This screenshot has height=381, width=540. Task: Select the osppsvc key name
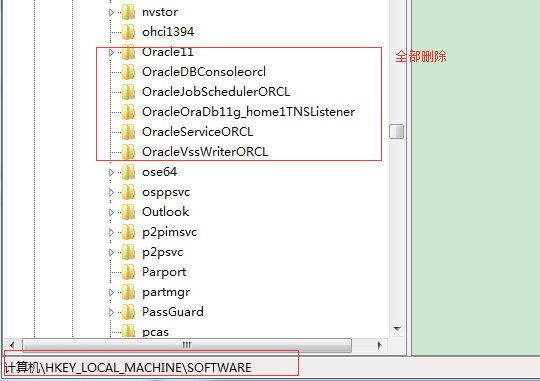pyautogui.click(x=166, y=193)
